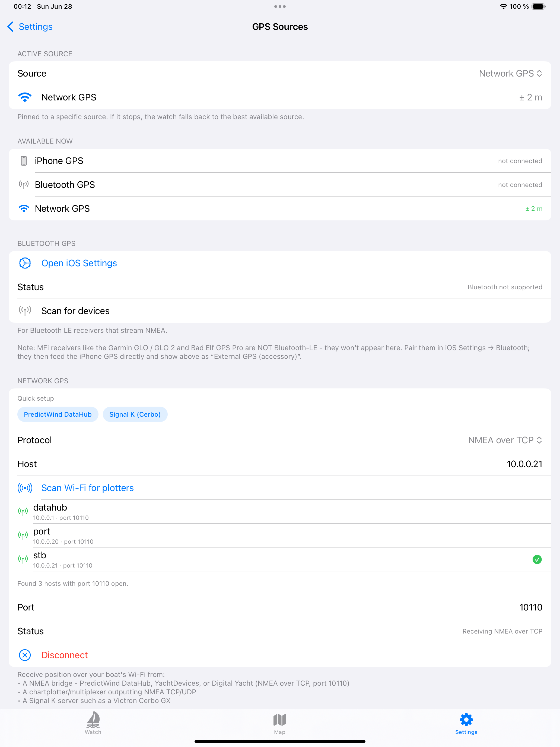Screen dimensions: 560x747
Task: Go back to Settings
Action: [30, 27]
